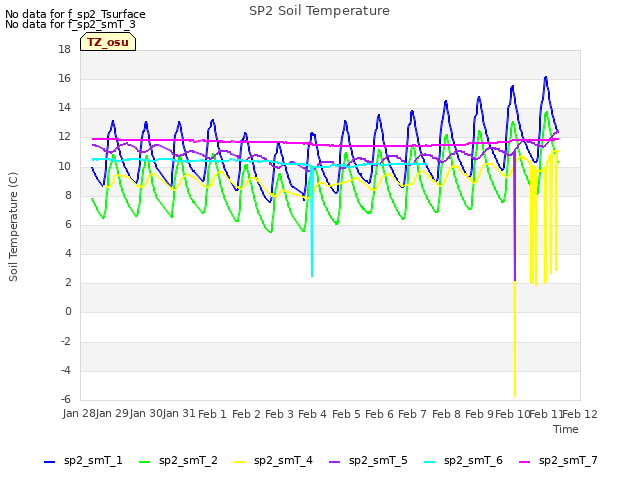This screenshot has height=480, width=640.
Task: Click the Soil Temperature (C) axis label
Action: [13, 227]
